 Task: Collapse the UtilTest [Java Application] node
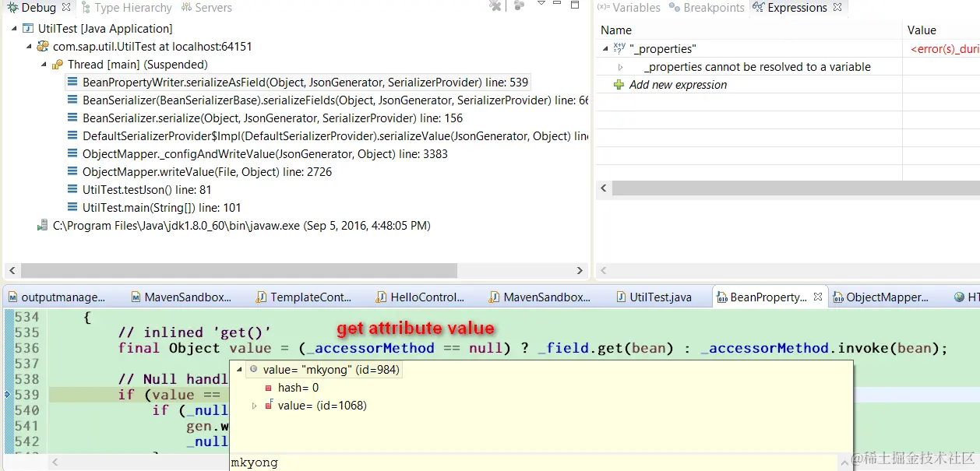pyautogui.click(x=14, y=29)
